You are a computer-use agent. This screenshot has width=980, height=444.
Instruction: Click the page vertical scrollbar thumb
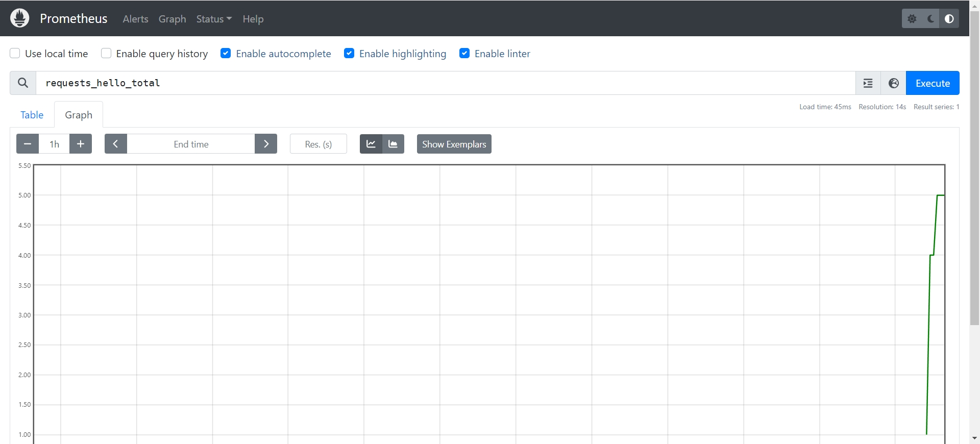[x=974, y=167]
